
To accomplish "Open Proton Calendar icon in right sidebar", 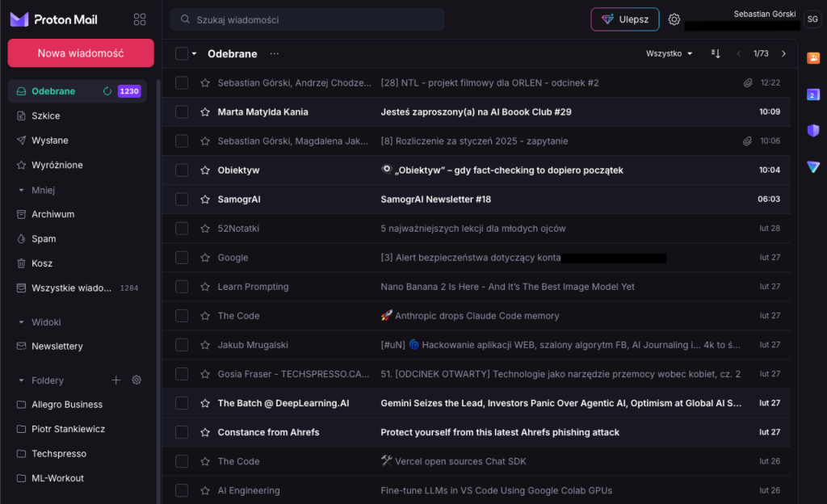I will (813, 94).
